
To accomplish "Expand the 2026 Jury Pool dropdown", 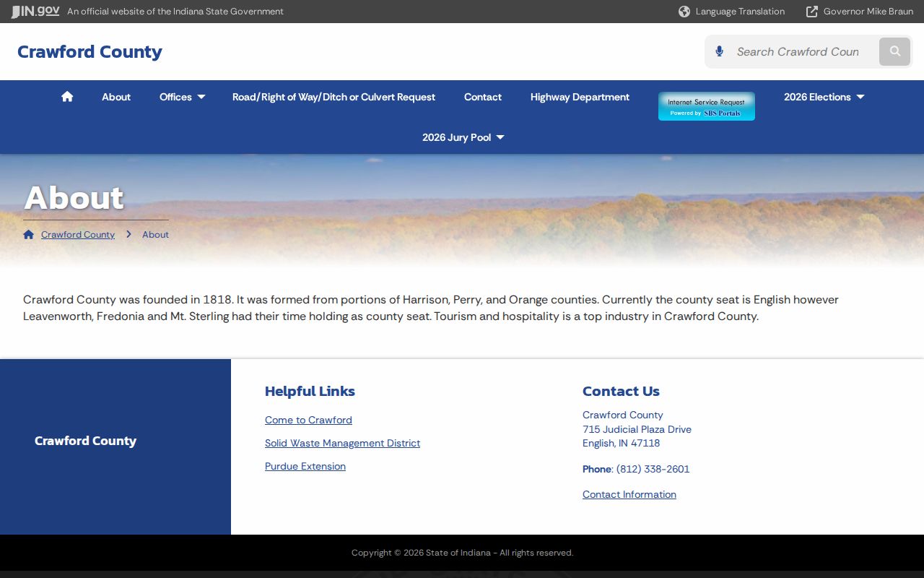I will [463, 137].
